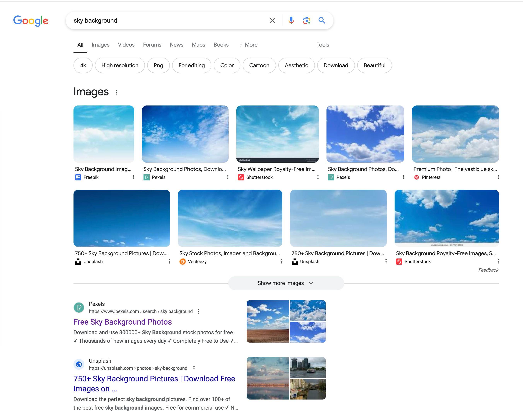Open 750+ Sky Background Pictures Unsplash link
523x420 pixels.
coord(154,384)
